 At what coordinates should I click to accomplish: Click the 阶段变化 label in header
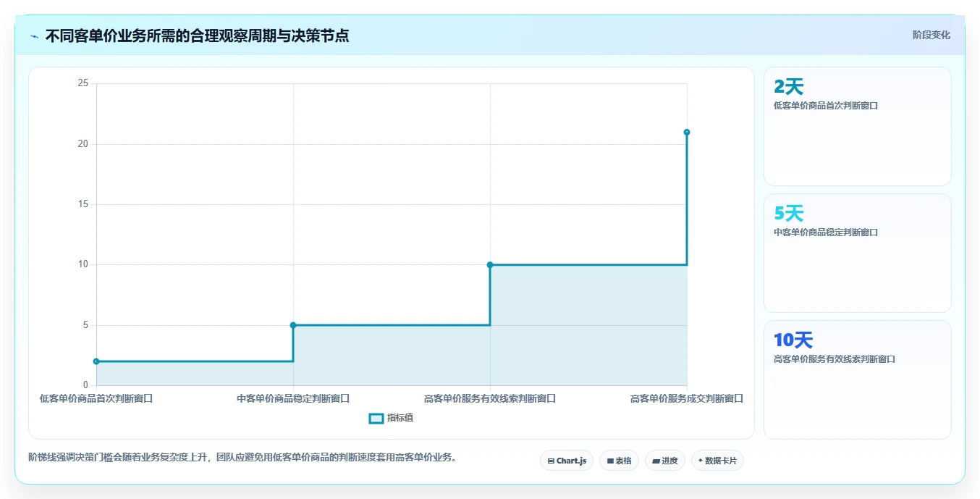pyautogui.click(x=931, y=35)
